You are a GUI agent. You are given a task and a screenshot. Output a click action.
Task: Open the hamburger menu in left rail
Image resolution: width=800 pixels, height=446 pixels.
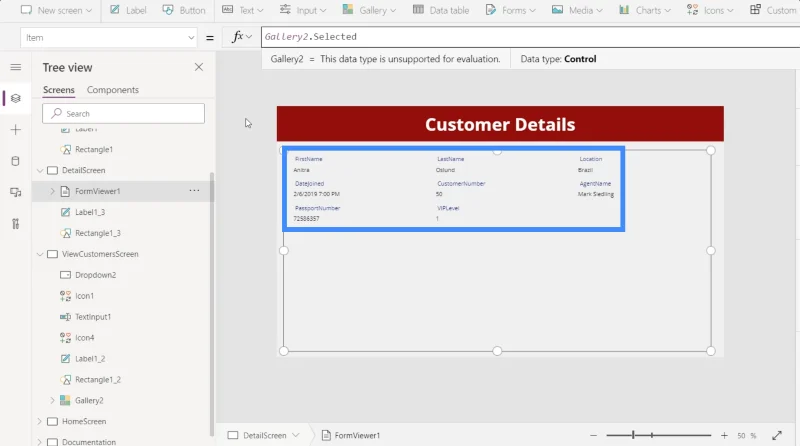point(16,67)
